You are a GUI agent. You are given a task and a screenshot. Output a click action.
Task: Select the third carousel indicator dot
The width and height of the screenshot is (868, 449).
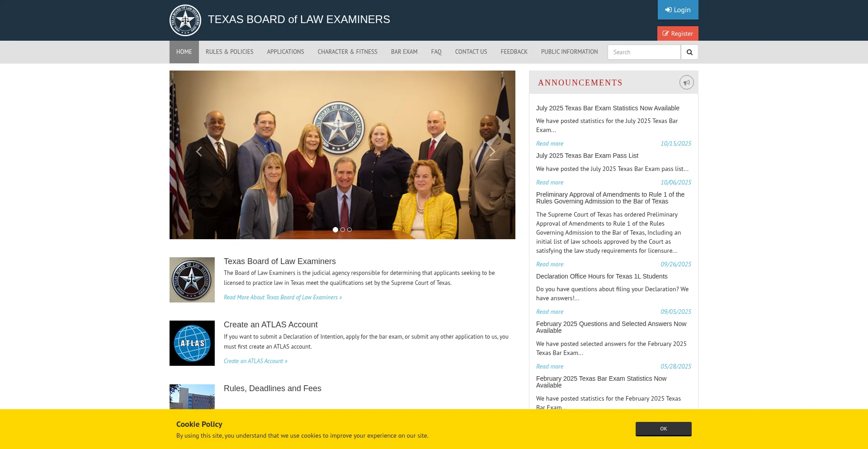pos(349,230)
